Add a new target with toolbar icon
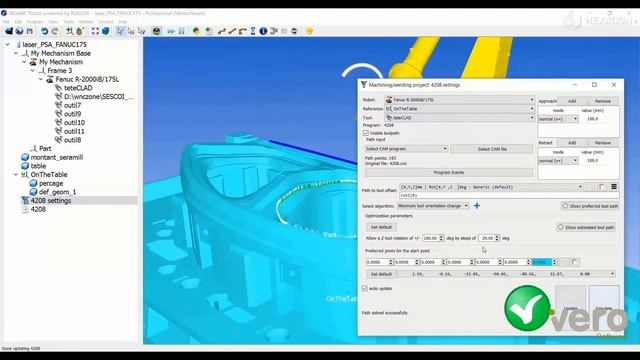This screenshot has width=640, height=360. point(80,31)
